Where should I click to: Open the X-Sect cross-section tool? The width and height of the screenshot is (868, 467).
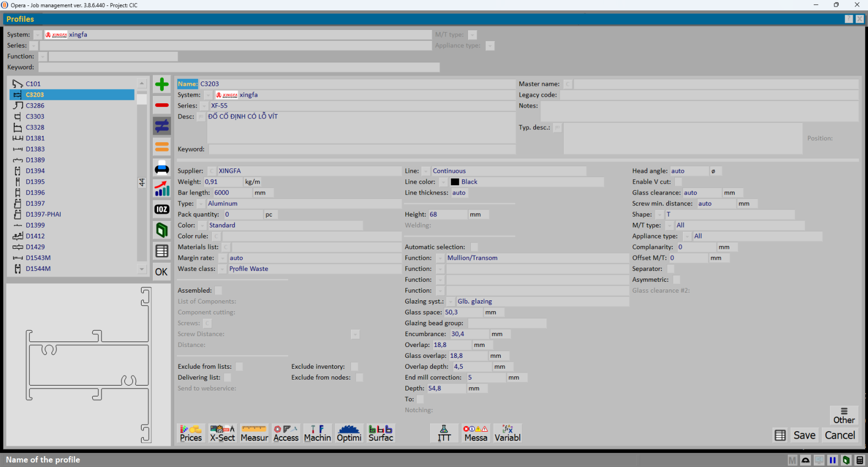[222, 433]
